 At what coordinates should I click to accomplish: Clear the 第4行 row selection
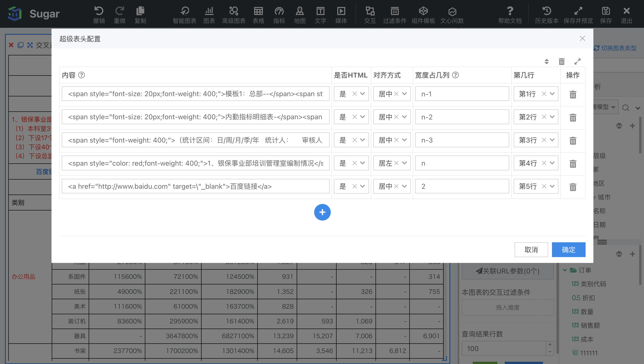coord(544,163)
